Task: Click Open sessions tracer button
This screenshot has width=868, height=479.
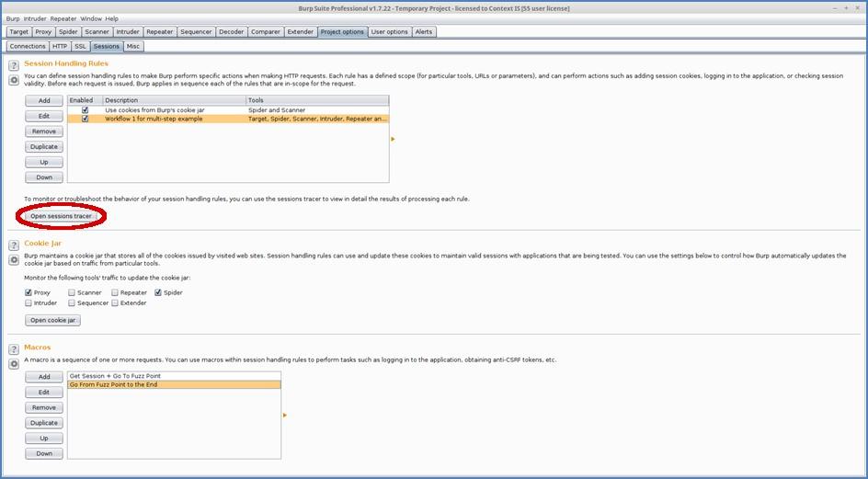Action: point(61,216)
